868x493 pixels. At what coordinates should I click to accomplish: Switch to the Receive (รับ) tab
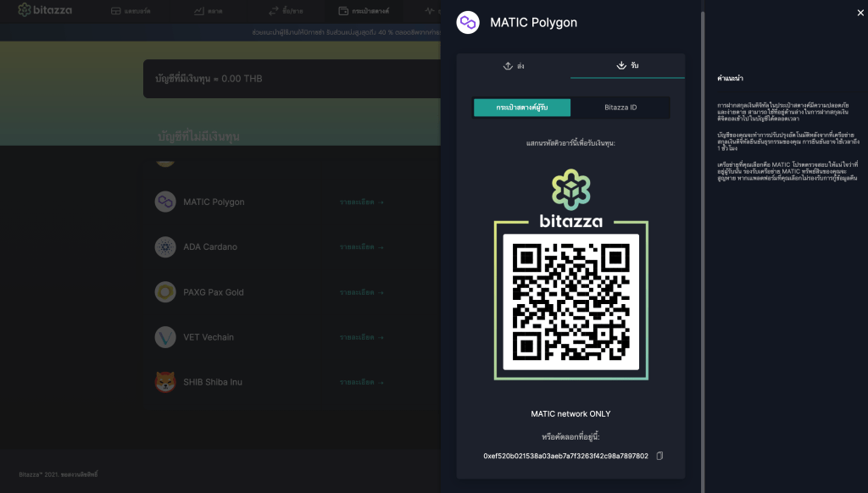click(x=627, y=65)
